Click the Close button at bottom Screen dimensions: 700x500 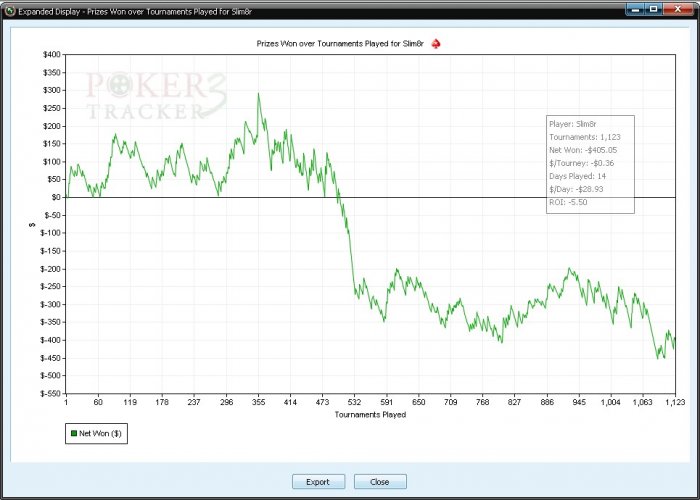point(380,482)
